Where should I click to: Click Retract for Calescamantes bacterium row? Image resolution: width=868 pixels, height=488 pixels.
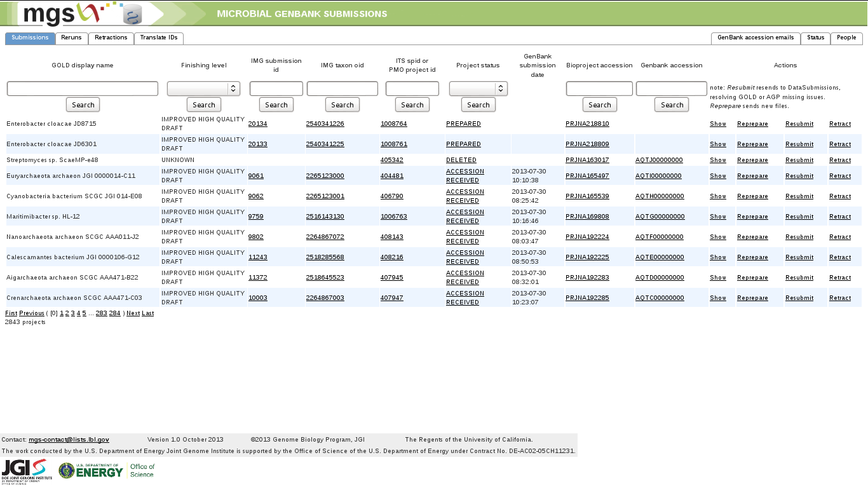[840, 257]
